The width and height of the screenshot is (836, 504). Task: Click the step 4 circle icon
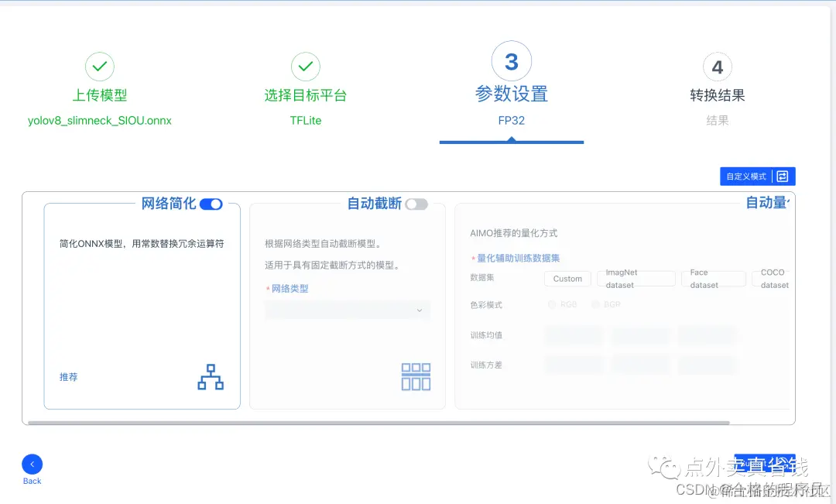tap(717, 67)
